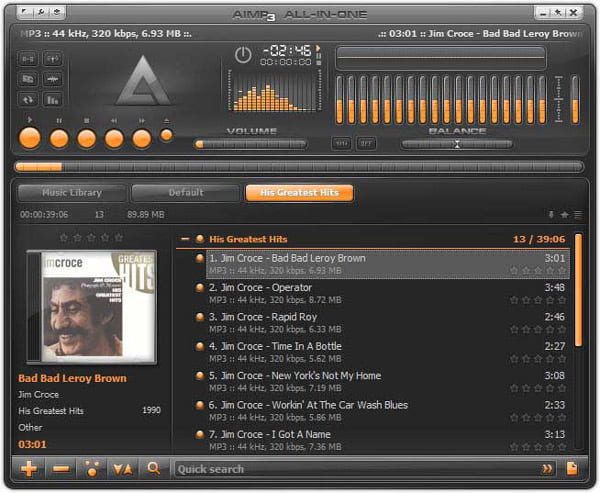Screen dimensions: 600x493
Task: Collapse the His Greatest Hits group
Action: pos(185,239)
